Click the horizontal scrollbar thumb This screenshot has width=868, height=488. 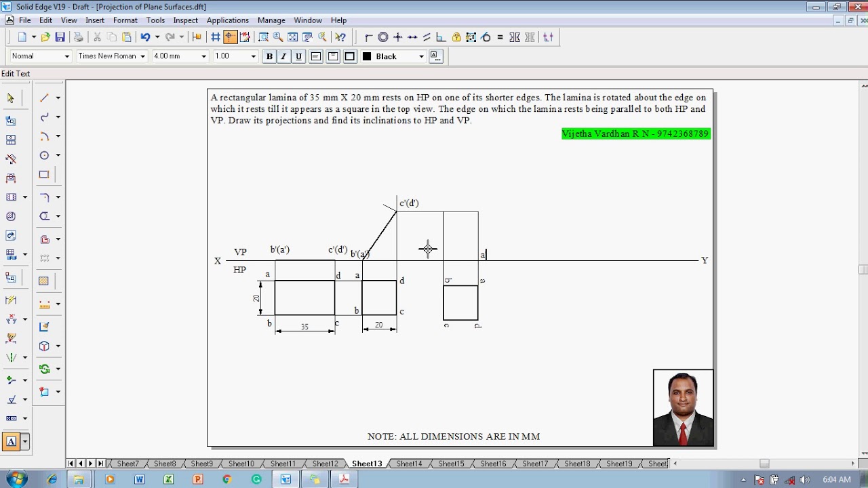764,464
